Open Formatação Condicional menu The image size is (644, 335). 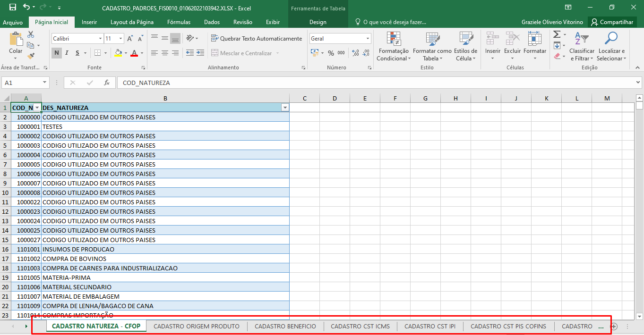[x=394, y=46]
